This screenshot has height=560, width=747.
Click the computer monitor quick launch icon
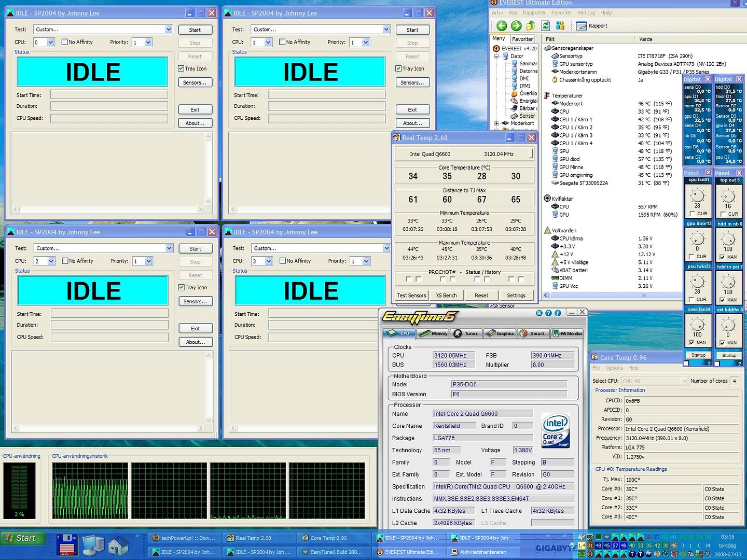tap(93, 545)
